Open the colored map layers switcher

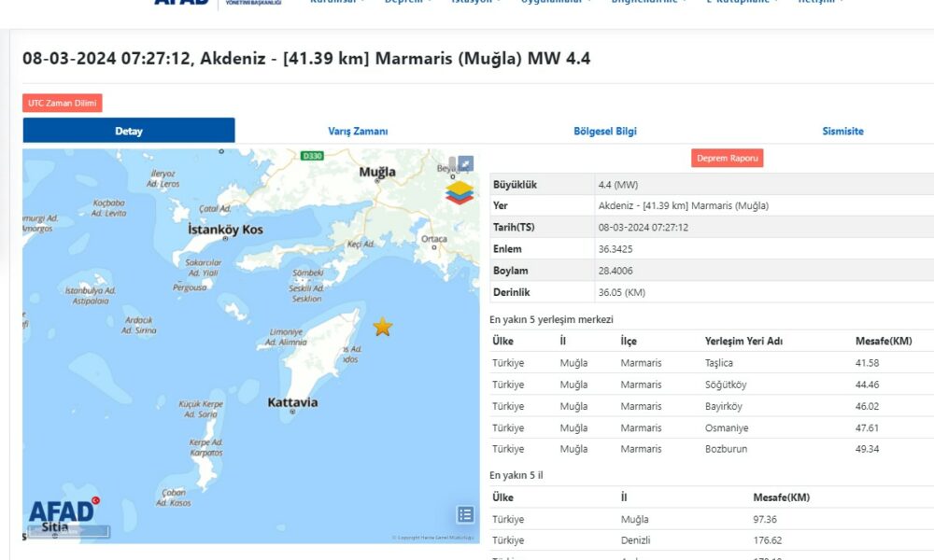tap(460, 192)
